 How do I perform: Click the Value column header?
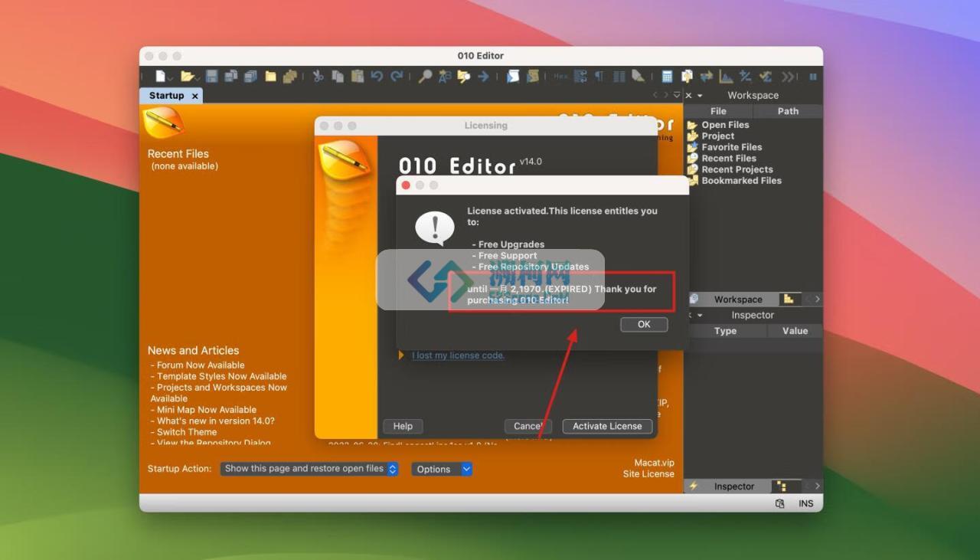click(x=795, y=331)
